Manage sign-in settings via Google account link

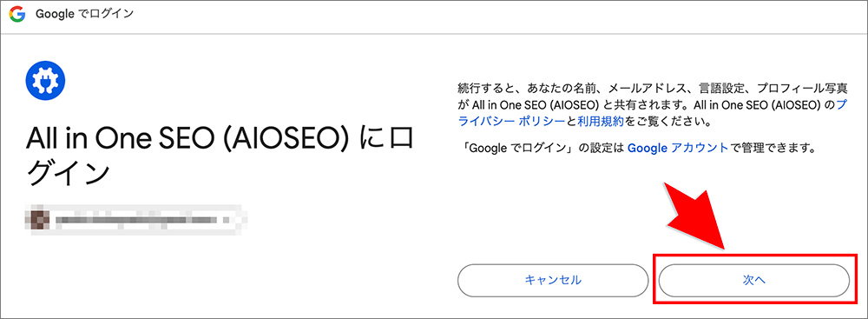pyautogui.click(x=678, y=148)
